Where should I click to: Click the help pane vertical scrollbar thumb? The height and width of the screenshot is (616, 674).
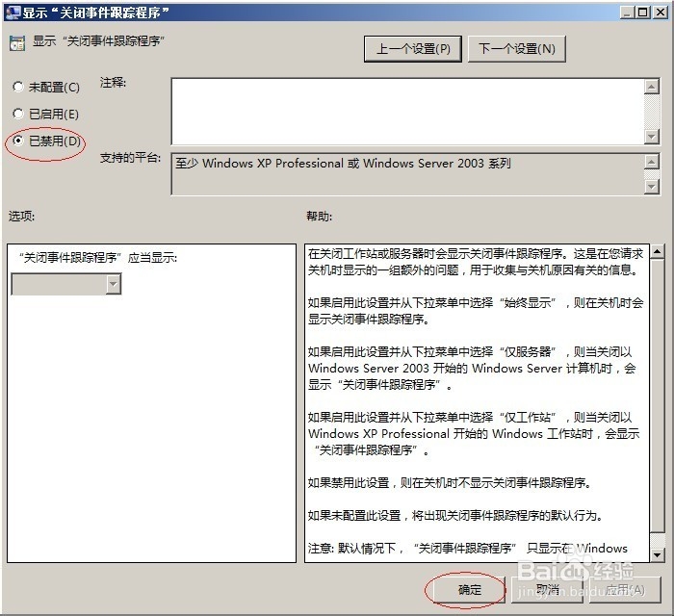pyautogui.click(x=657, y=396)
